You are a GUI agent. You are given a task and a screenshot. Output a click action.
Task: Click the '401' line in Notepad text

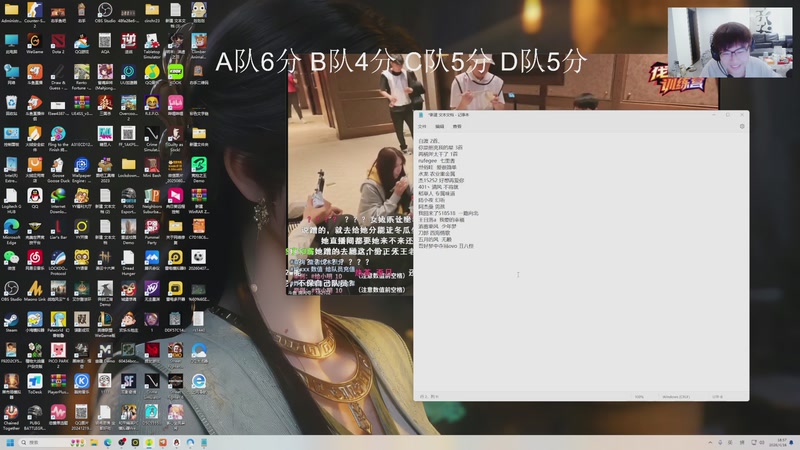(x=438, y=187)
